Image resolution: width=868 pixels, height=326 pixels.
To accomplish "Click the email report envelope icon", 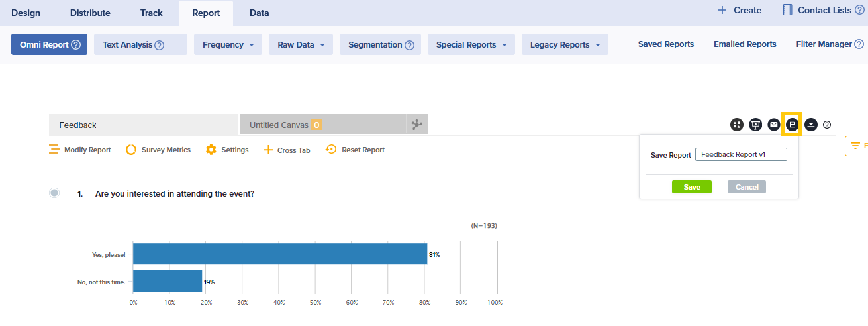I will [x=773, y=125].
